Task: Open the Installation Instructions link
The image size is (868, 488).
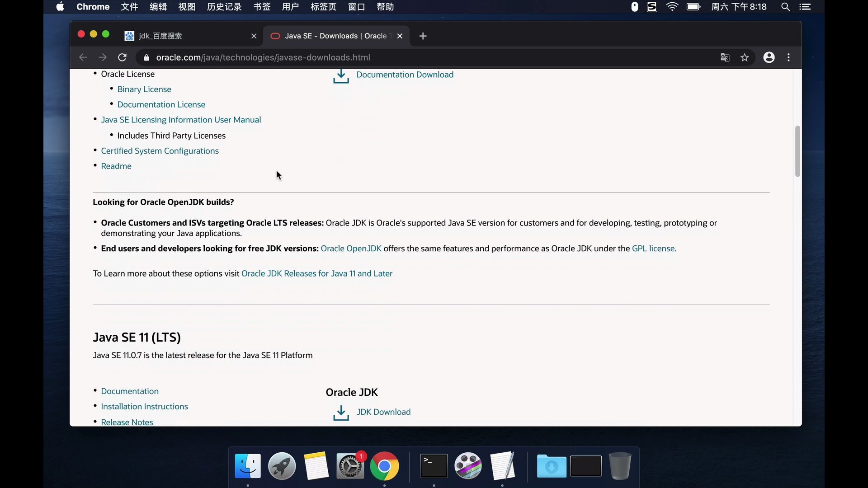Action: [145, 407]
